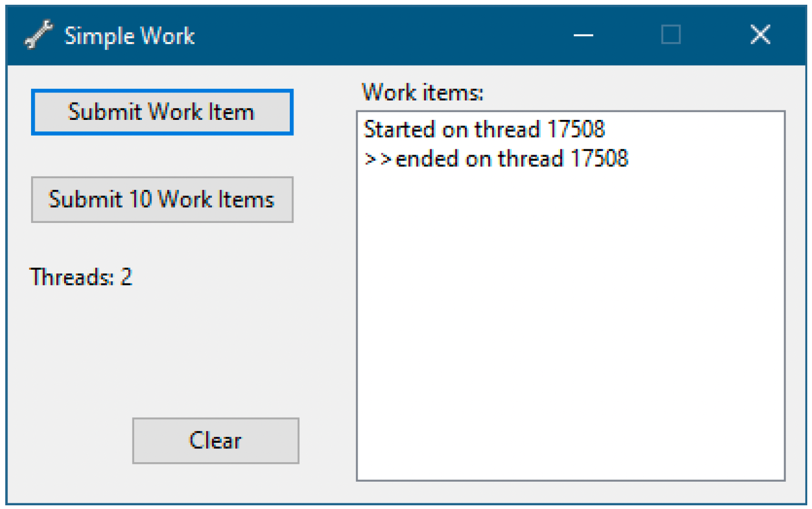Click thread number 17508 in the Started line

pos(576,129)
